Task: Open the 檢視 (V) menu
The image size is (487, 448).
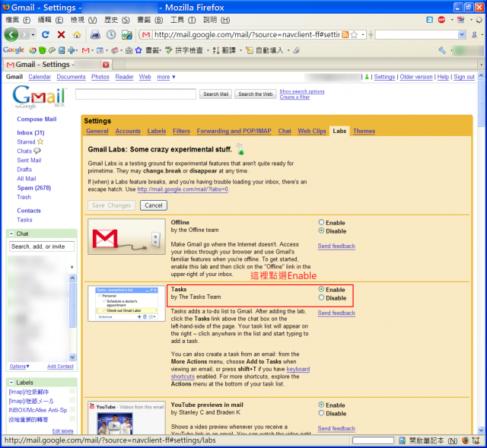Action: (x=84, y=21)
